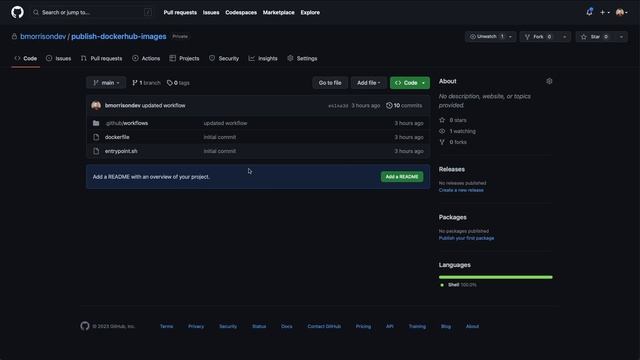Focus the Search or jump to field
This screenshot has width=640, height=360.
point(93,12)
